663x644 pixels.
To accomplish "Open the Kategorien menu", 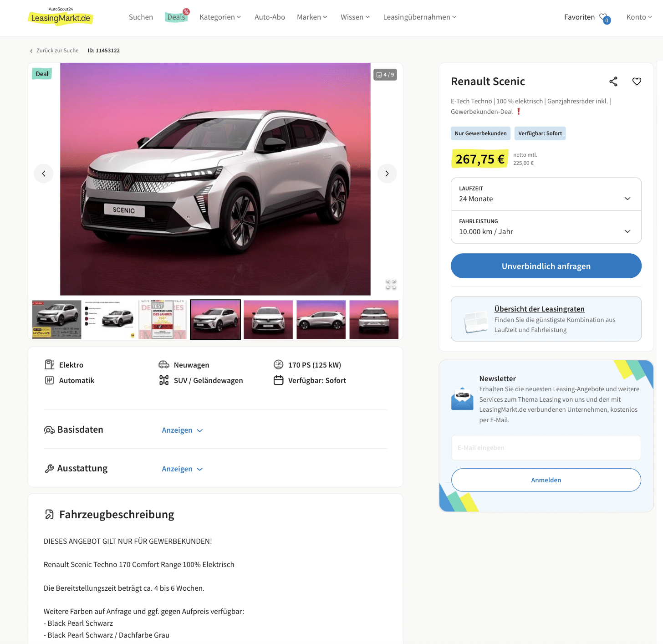I will [220, 17].
